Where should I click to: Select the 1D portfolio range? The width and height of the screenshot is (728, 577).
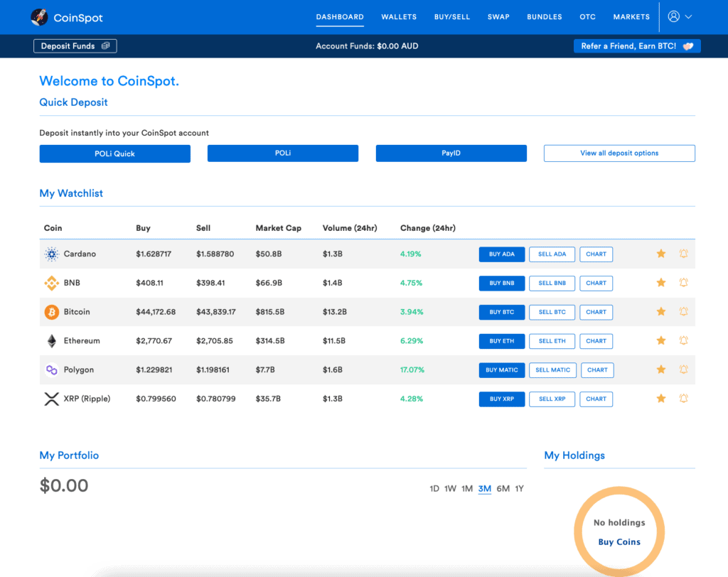[434, 489]
